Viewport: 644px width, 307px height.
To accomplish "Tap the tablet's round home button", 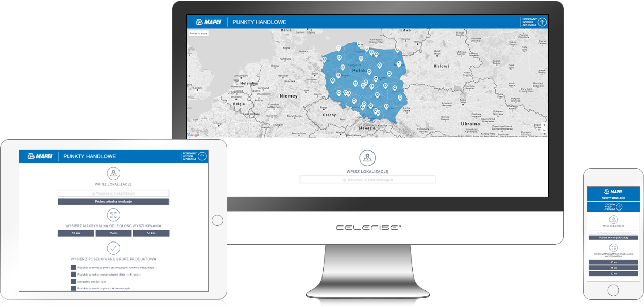I will click(217, 220).
